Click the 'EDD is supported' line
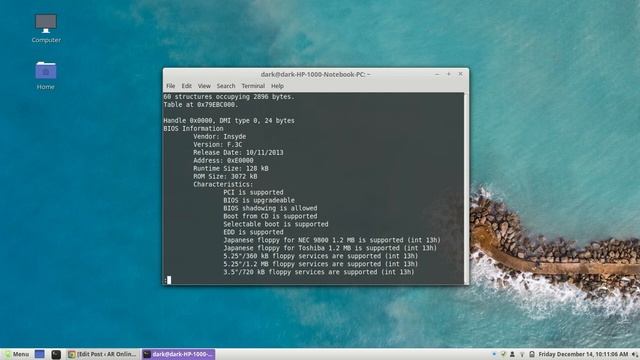 point(253,232)
